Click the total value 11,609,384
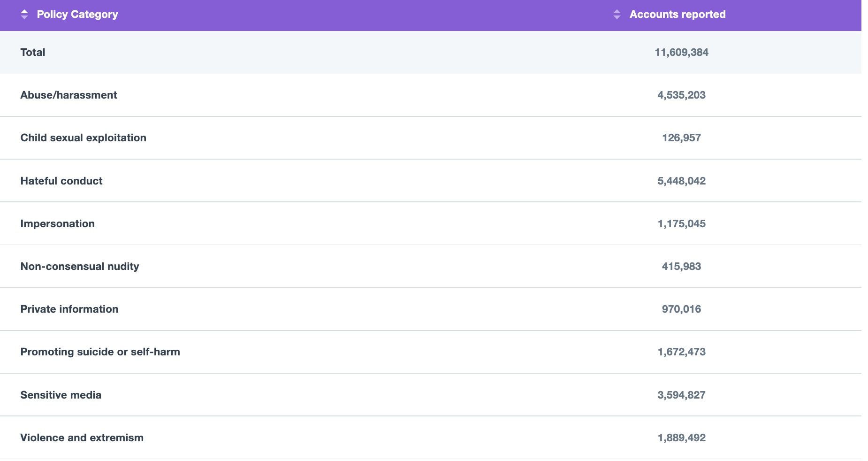This screenshot has height=461, width=868. pos(681,52)
